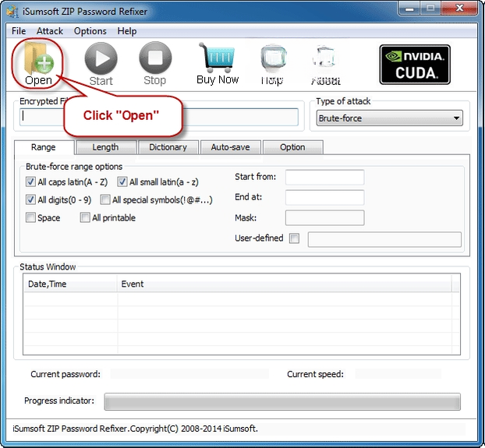This screenshot has width=485, height=448.
Task: Minimize the ZIP Password Refixer window
Action: [409, 9]
